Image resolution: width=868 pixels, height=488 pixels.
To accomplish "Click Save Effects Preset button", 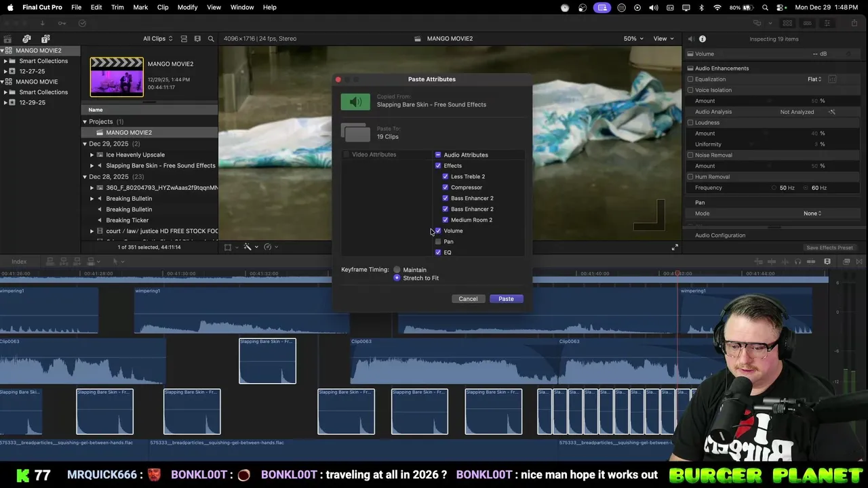I will (829, 247).
